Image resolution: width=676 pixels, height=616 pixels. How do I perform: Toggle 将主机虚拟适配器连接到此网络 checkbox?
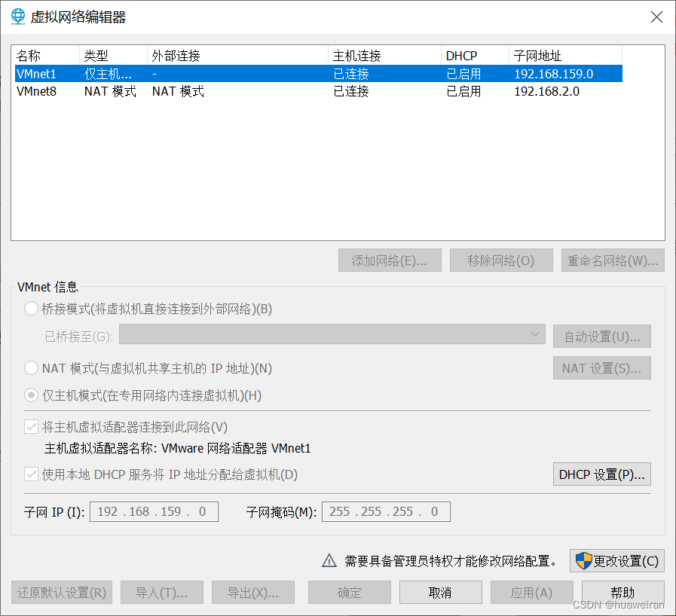(x=31, y=427)
